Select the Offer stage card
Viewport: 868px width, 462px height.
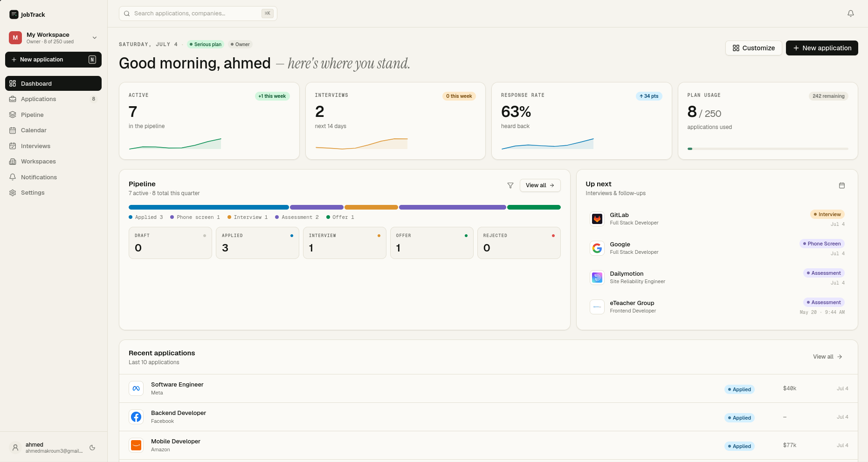click(x=432, y=243)
